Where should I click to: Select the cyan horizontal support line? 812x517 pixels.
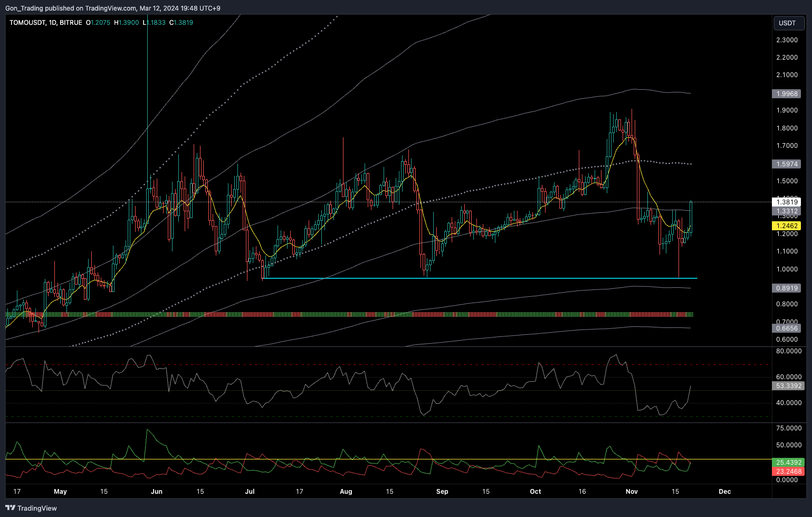pos(479,278)
